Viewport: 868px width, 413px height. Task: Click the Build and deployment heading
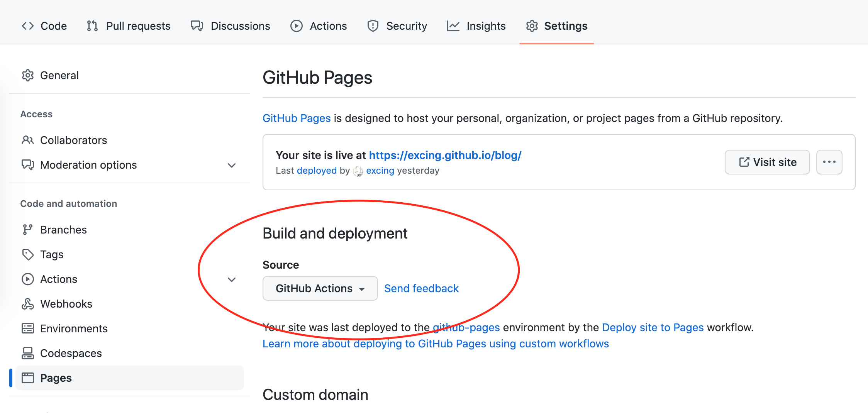click(x=335, y=234)
